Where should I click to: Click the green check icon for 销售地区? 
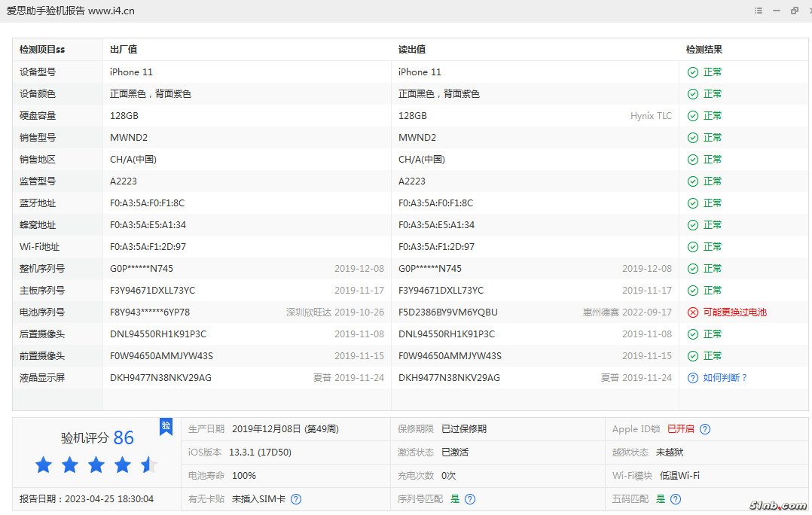tap(693, 160)
